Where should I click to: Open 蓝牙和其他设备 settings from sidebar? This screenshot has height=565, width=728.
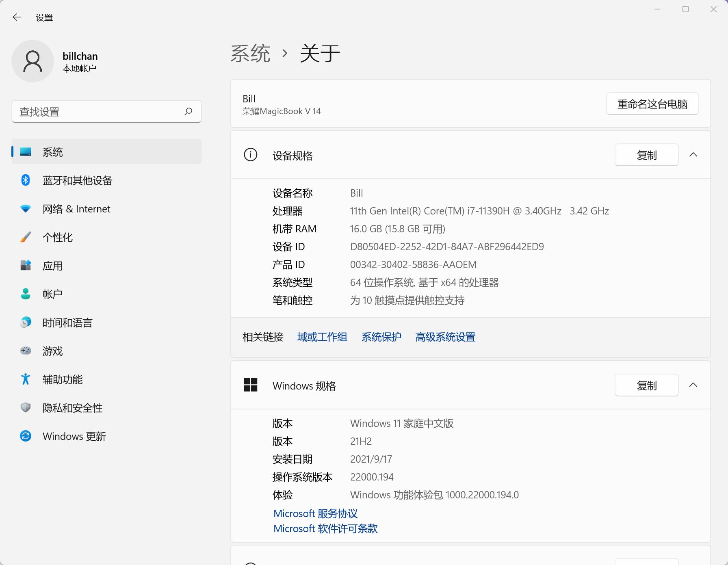[77, 180]
